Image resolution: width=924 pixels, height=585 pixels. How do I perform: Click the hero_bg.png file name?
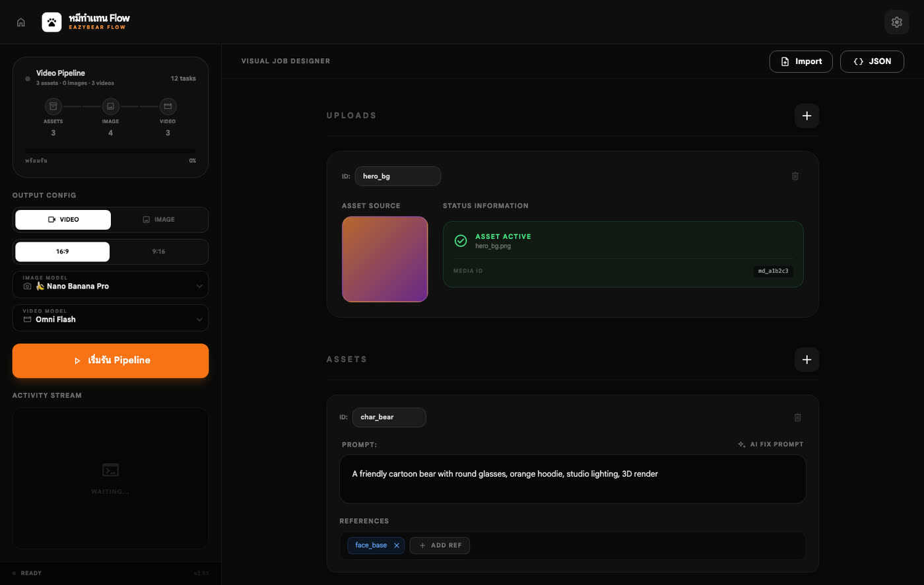click(x=493, y=246)
